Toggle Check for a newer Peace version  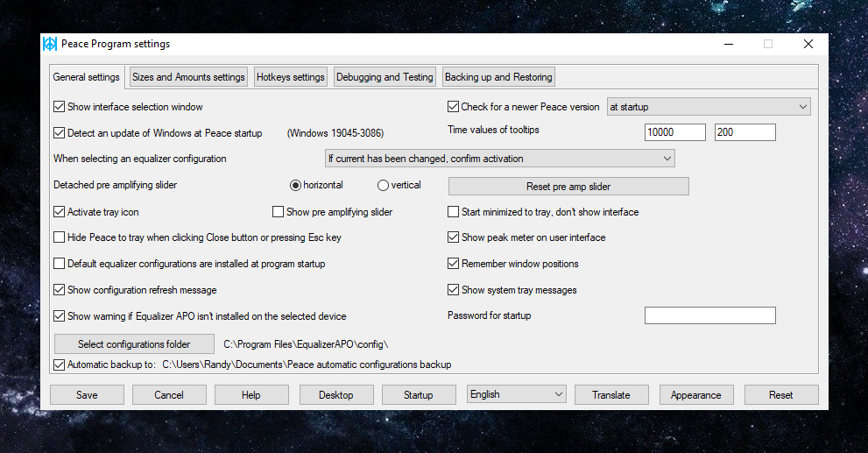[x=454, y=107]
